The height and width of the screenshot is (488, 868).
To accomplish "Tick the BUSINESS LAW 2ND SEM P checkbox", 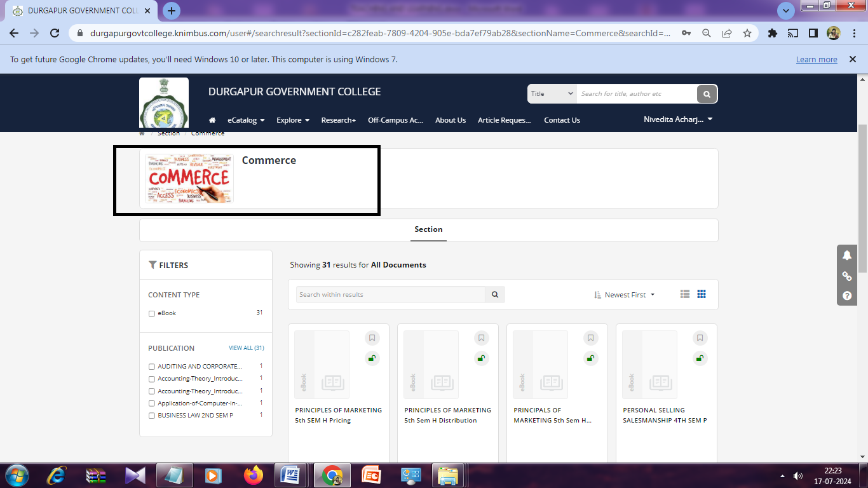I will tap(152, 416).
